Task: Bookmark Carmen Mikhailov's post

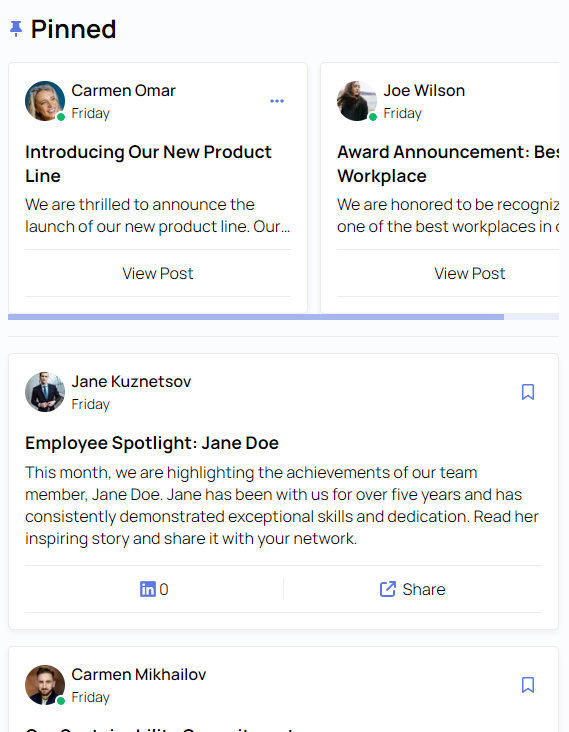Action: (527, 685)
